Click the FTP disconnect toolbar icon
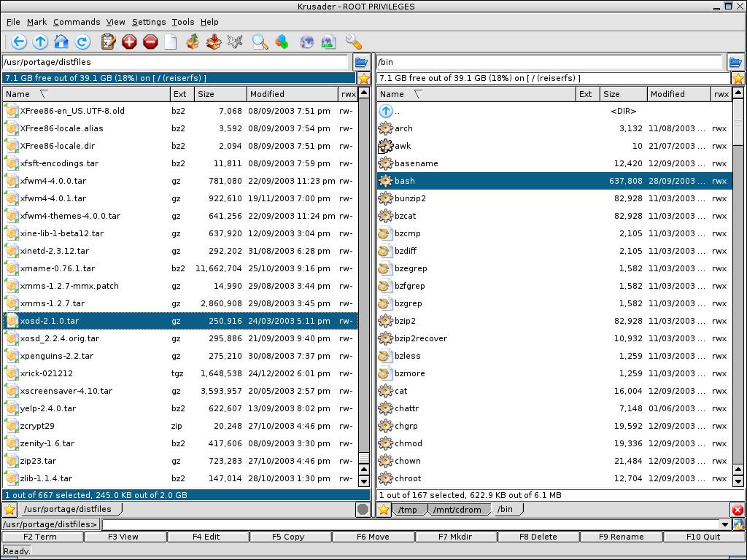 pyautogui.click(x=328, y=42)
